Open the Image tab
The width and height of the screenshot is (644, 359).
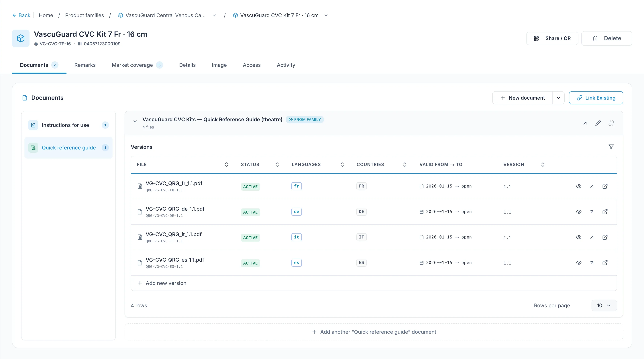click(219, 65)
